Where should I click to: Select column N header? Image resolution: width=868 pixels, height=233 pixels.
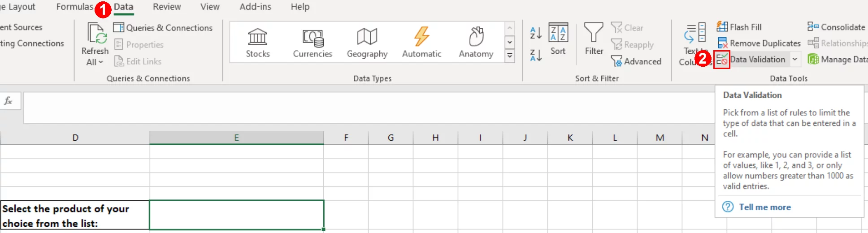tap(704, 138)
